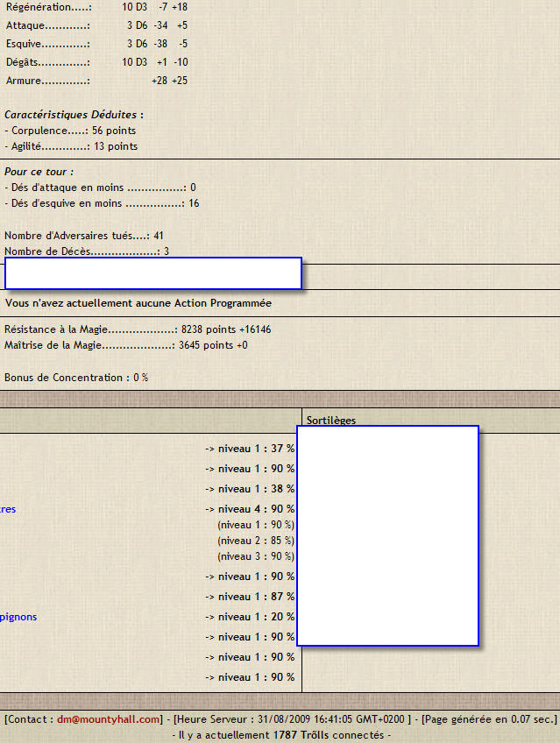This screenshot has width=560, height=743.
Task: Click the Caractéristiques Déduites heading
Action: click(74, 114)
